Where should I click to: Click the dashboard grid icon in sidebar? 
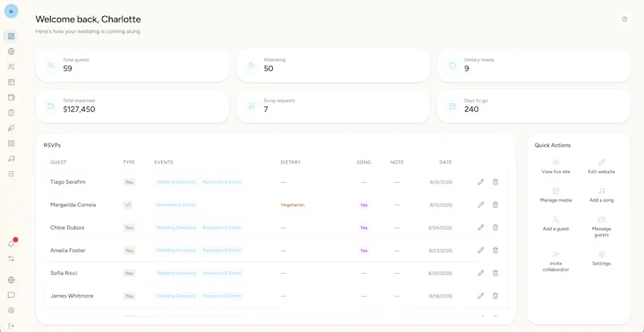pos(11,36)
